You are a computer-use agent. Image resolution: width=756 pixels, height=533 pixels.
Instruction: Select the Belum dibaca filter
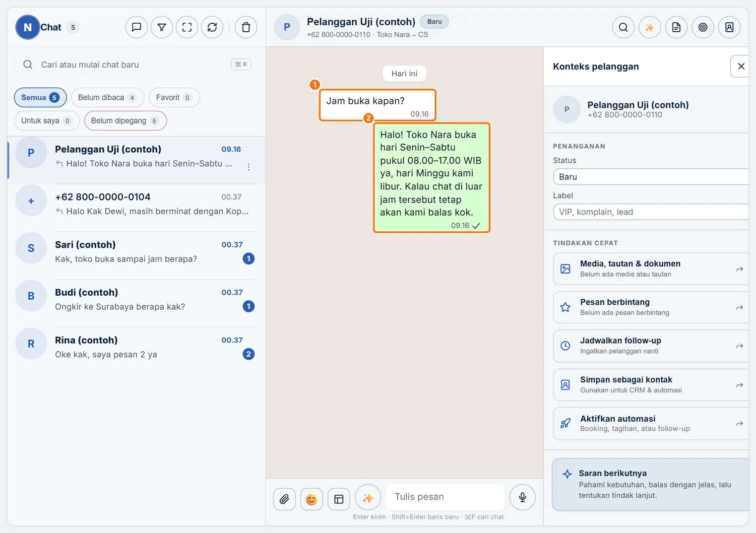(107, 97)
